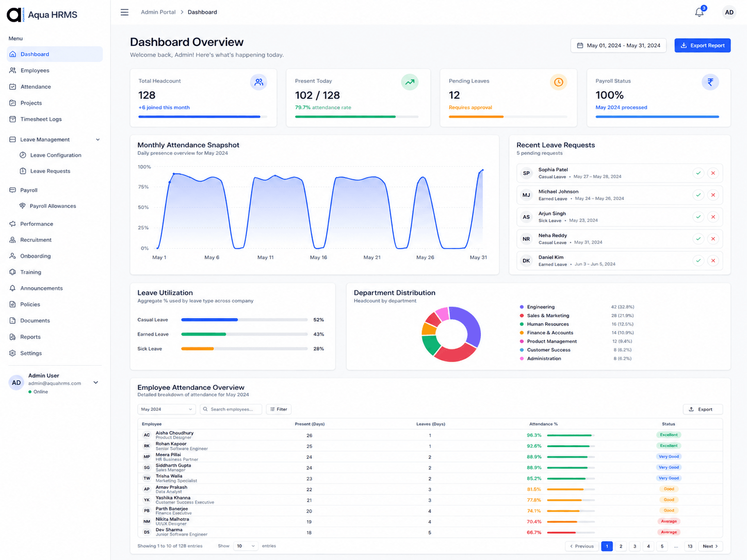The image size is (747, 560).
Task: Approve Neha Reddy's leave request
Action: click(x=699, y=239)
